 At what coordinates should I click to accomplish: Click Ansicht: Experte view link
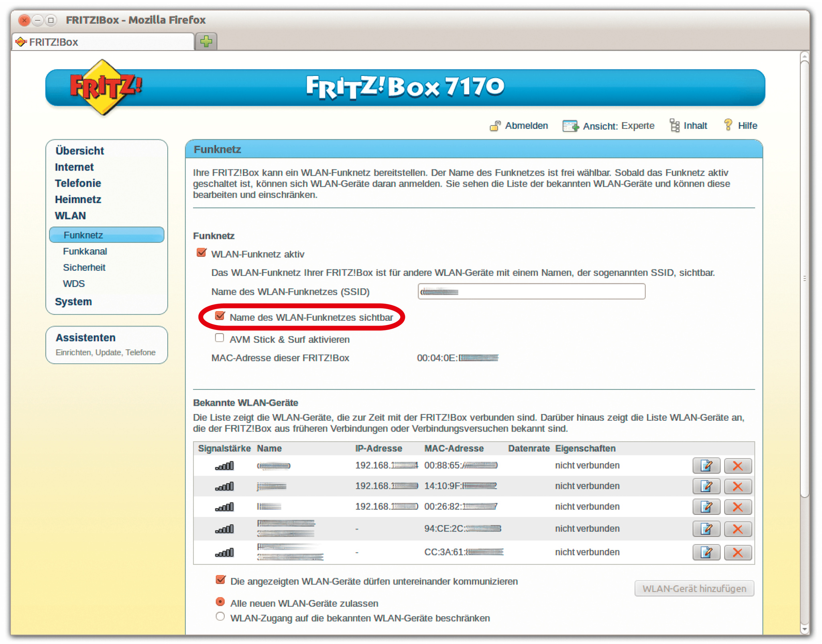click(617, 126)
